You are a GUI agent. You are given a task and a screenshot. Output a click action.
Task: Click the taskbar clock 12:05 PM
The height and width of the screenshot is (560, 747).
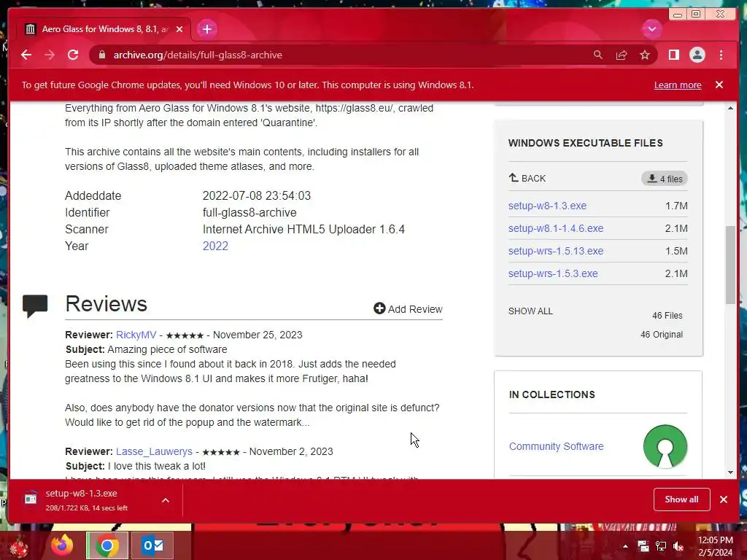(x=715, y=540)
